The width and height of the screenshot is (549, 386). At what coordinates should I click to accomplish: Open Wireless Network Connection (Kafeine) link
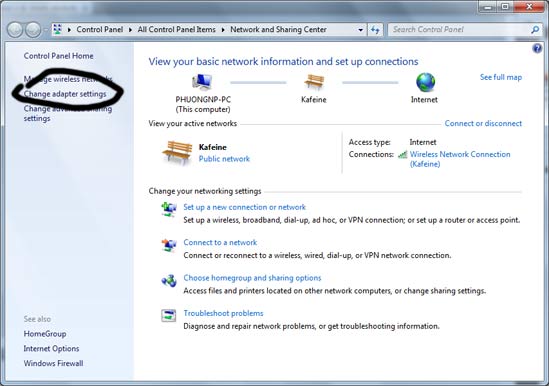(460, 159)
